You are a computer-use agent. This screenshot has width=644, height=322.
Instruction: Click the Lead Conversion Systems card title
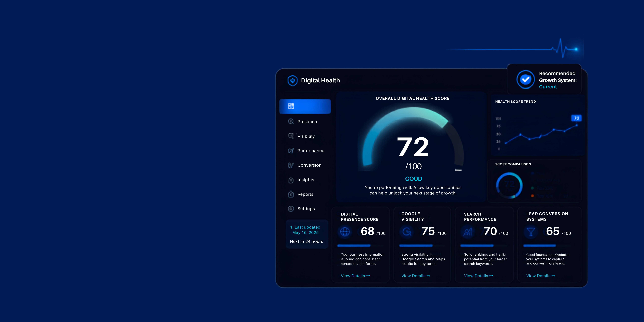(x=547, y=217)
